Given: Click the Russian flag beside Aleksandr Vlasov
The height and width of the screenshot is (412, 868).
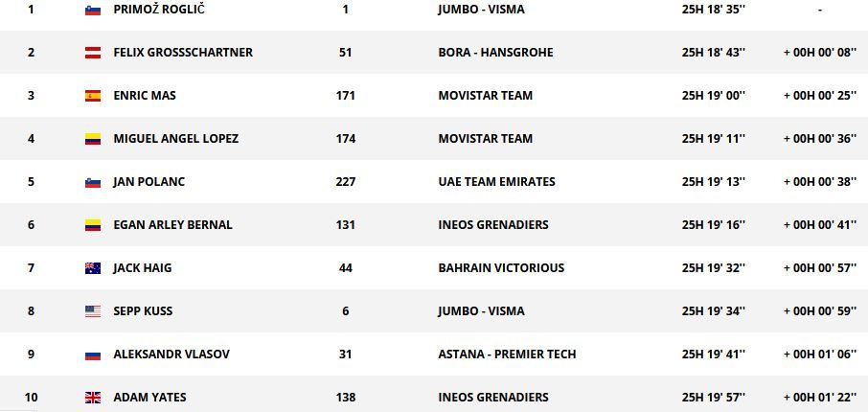Looking at the screenshot, I should click(x=92, y=355).
